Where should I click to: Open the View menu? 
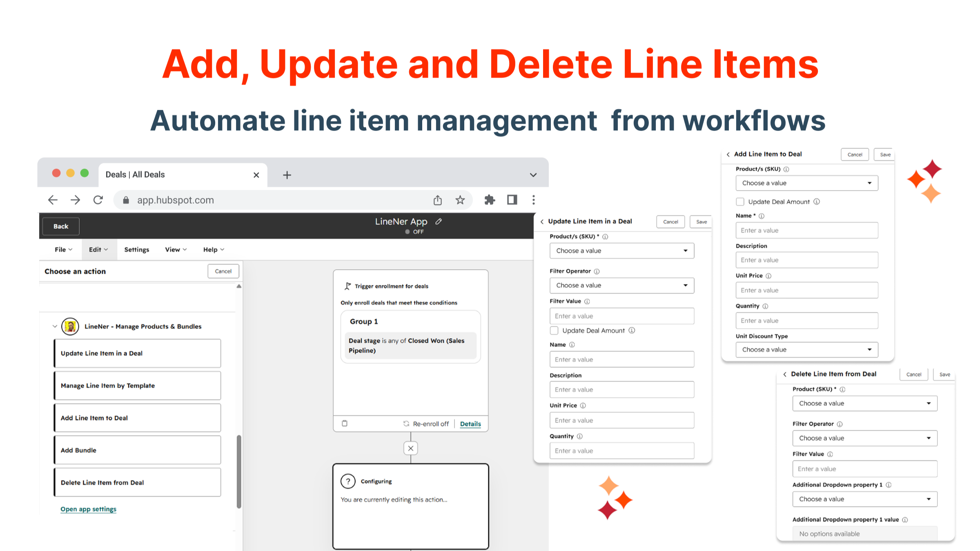[x=176, y=249]
